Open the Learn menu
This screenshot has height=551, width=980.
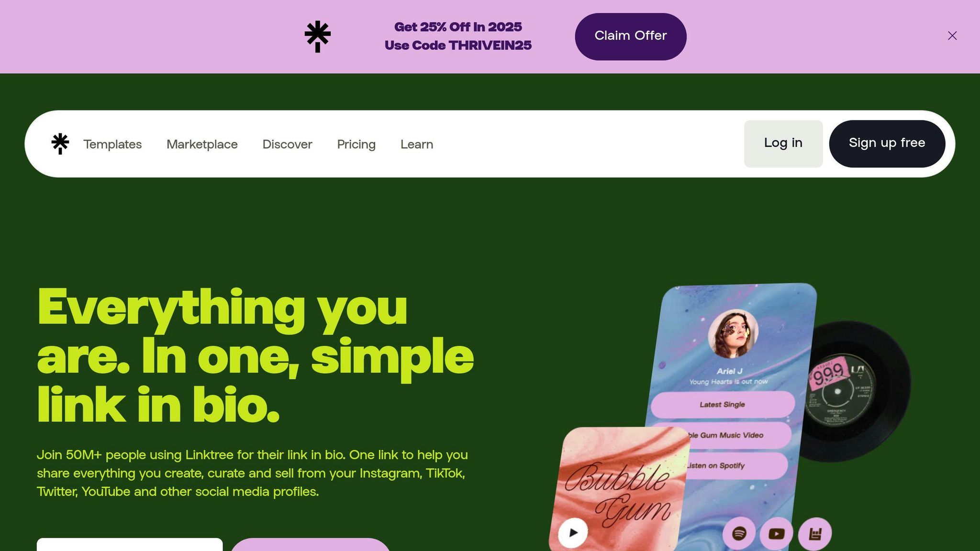(x=417, y=144)
